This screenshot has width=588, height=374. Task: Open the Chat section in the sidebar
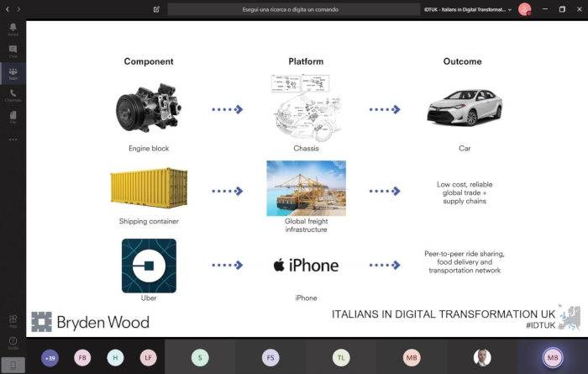(x=13, y=51)
